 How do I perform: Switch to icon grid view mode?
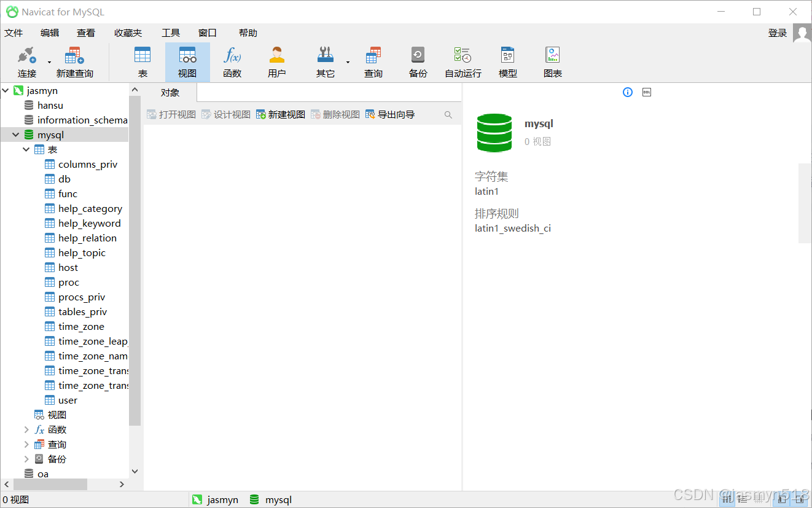click(x=727, y=499)
